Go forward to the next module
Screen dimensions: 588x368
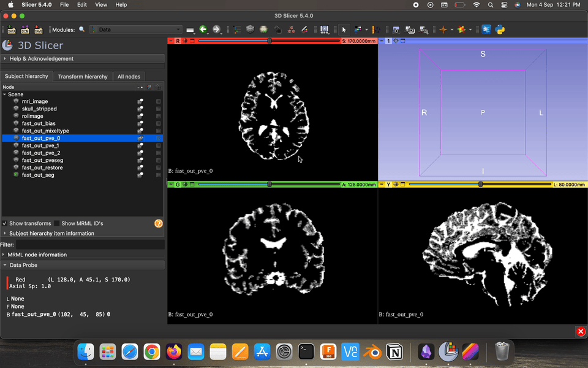click(x=216, y=29)
